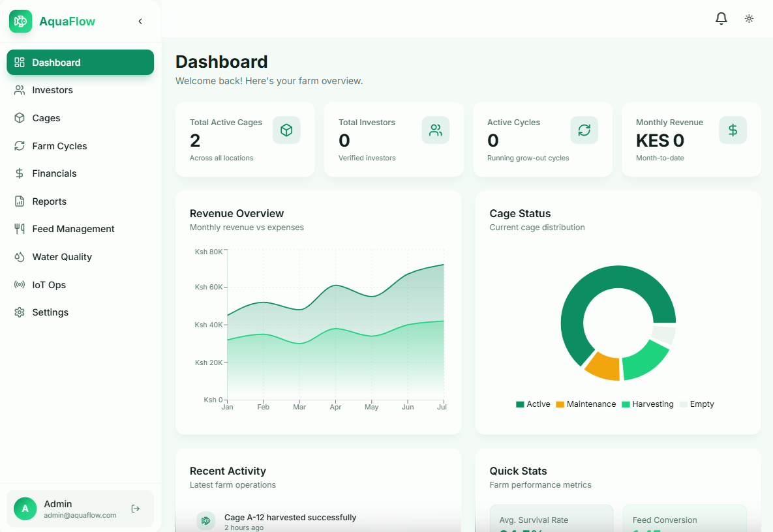Click the Jul label on the chart axis
The height and width of the screenshot is (532, 773).
442,407
